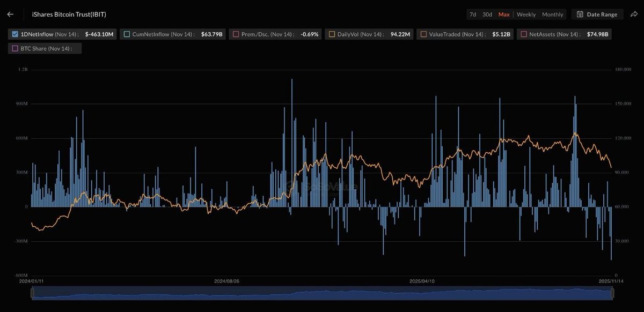
Task: Enable the BTC Share series checkbox
Action: point(14,48)
